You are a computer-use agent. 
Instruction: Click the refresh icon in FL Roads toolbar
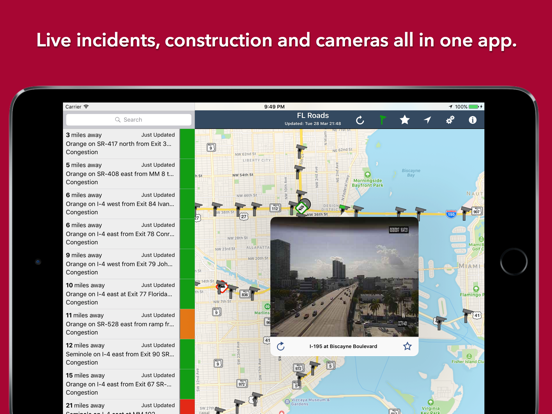tap(359, 120)
